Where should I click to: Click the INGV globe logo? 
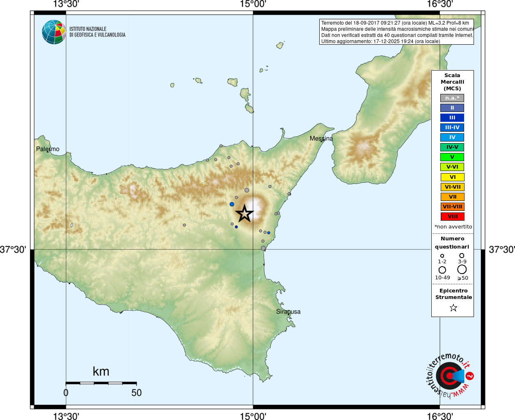point(54,32)
